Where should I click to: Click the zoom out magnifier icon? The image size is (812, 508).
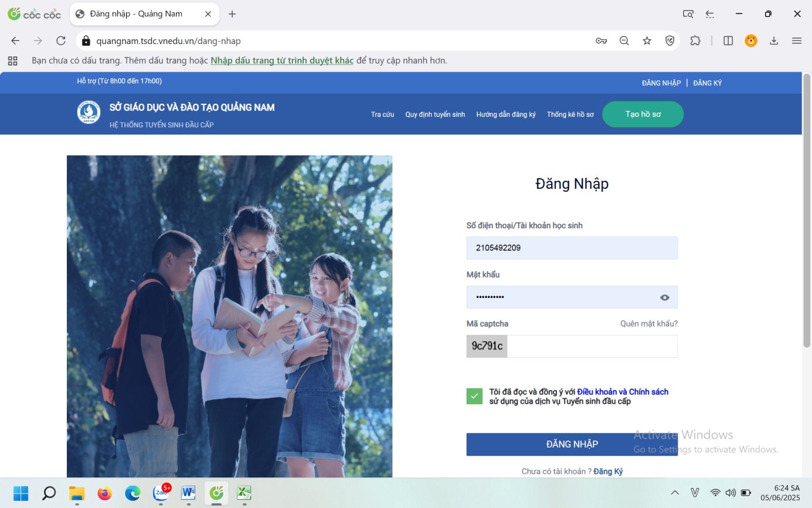[x=624, y=41]
